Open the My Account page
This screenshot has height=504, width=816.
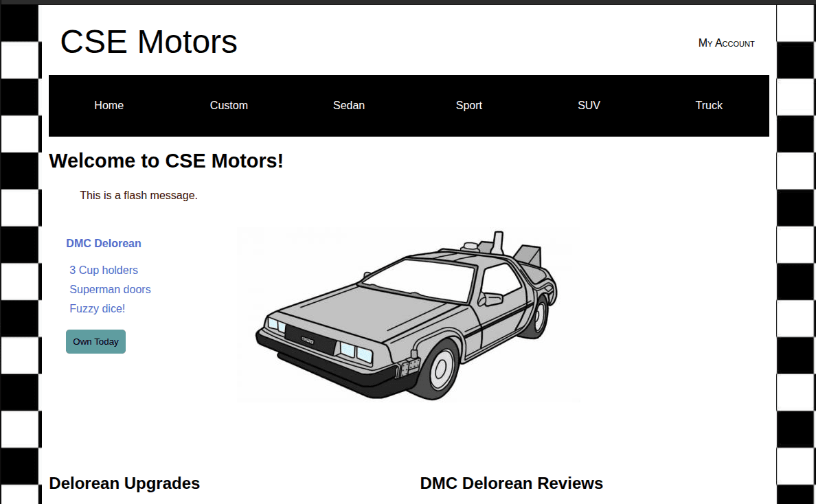point(726,43)
